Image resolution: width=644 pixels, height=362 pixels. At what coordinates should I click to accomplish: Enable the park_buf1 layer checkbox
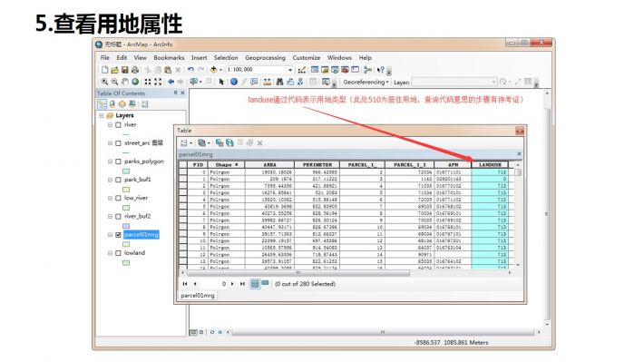pos(118,180)
